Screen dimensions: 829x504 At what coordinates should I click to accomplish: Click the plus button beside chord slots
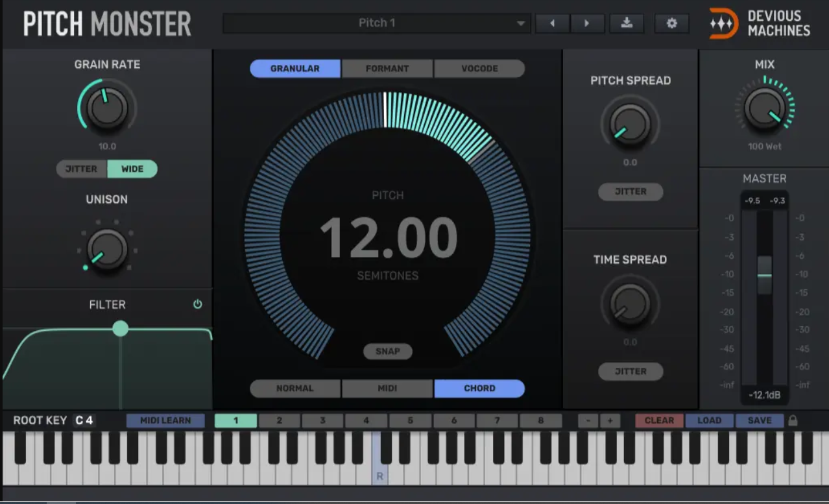click(x=610, y=420)
